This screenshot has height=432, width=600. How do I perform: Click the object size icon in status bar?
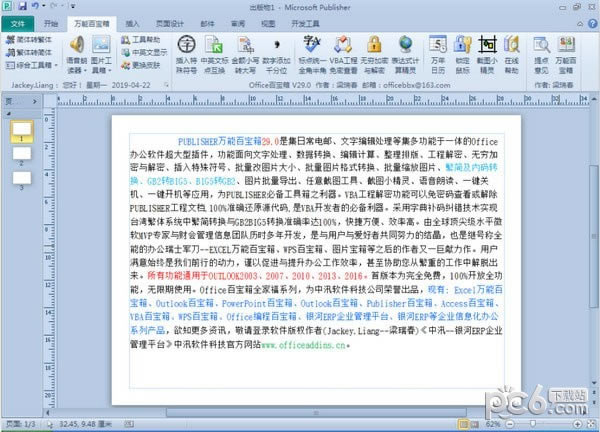pos(129,424)
